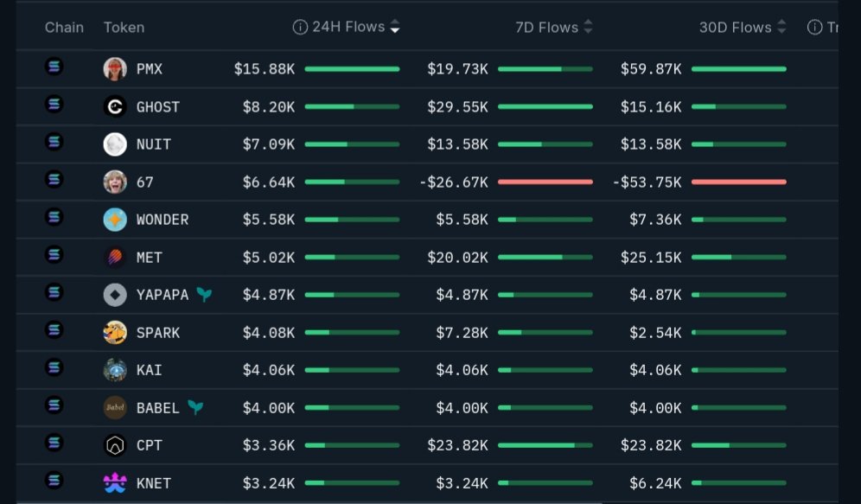Click the Token column header
861x504 pixels.
(124, 28)
